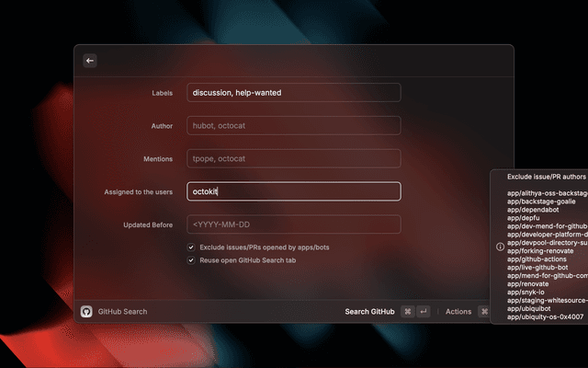Click the GitHub logo icon in footer
Screen dimensions: 588x368
(x=86, y=312)
